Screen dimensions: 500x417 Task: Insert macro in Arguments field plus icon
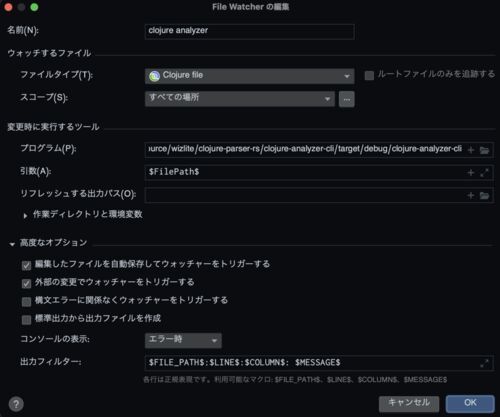[x=471, y=173]
